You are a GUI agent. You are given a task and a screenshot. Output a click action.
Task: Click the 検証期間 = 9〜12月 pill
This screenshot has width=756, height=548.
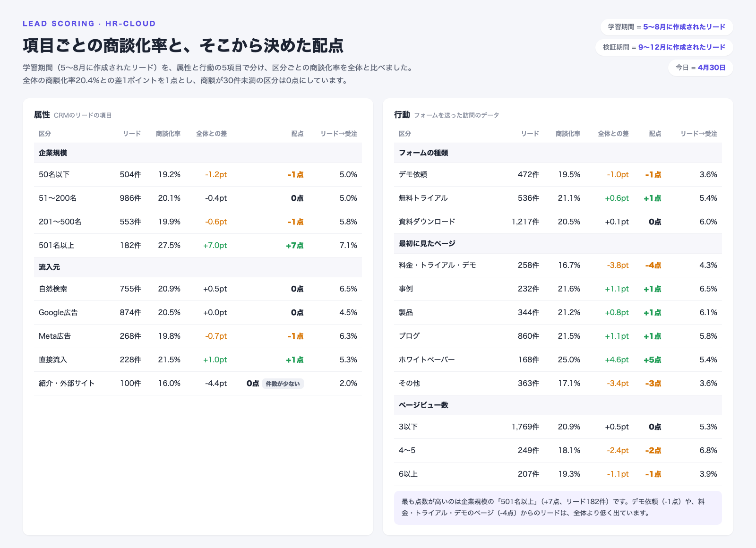tap(664, 47)
